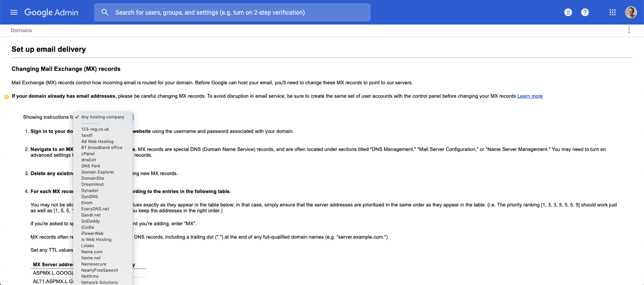Open the main hamburger menu
This screenshot has width=644, height=285.
[x=14, y=12]
